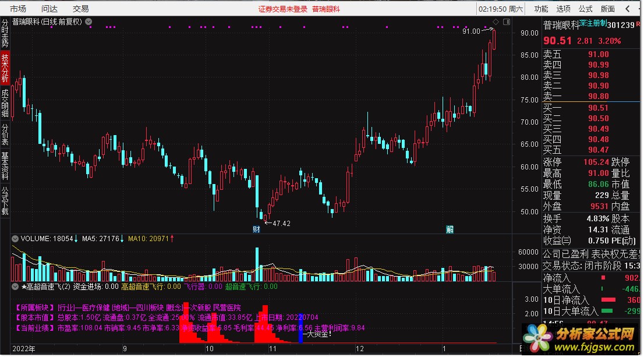This screenshot has height=357, width=644.
Task: Switch to 分价表 side tab
Action: tap(5, 135)
